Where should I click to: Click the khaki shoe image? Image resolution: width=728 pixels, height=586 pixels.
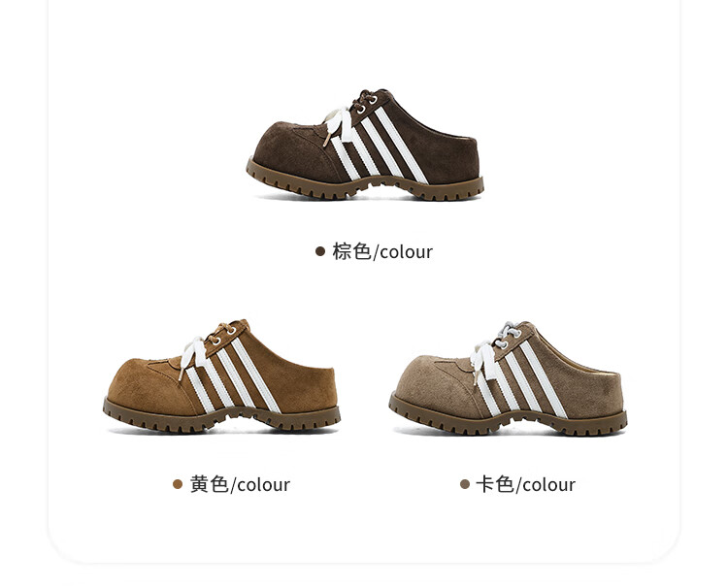point(508,377)
